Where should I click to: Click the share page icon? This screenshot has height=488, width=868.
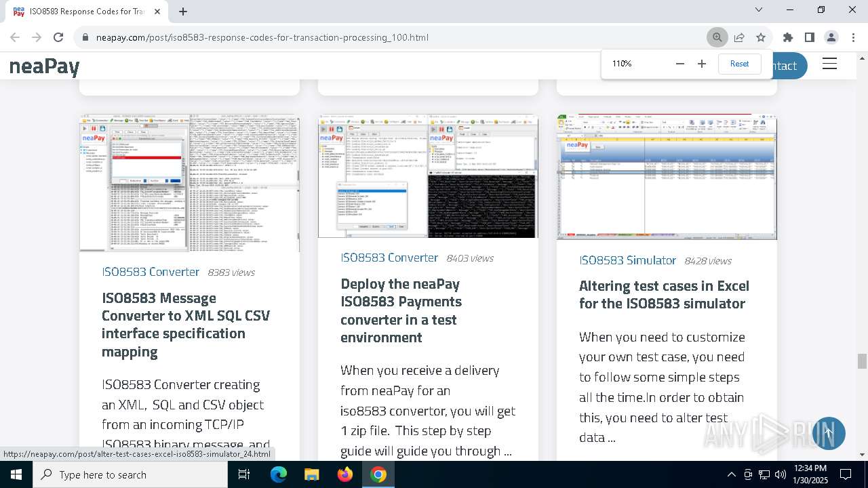coord(739,37)
